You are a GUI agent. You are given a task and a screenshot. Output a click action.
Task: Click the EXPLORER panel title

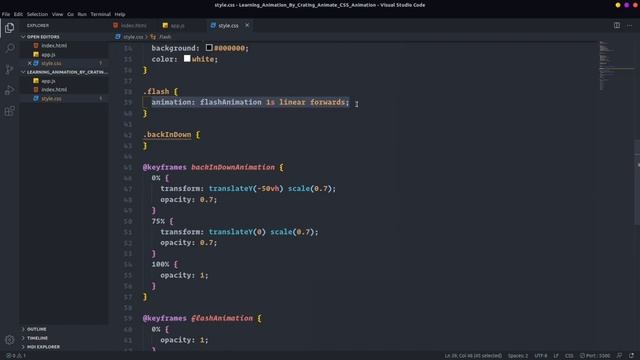tap(38, 25)
